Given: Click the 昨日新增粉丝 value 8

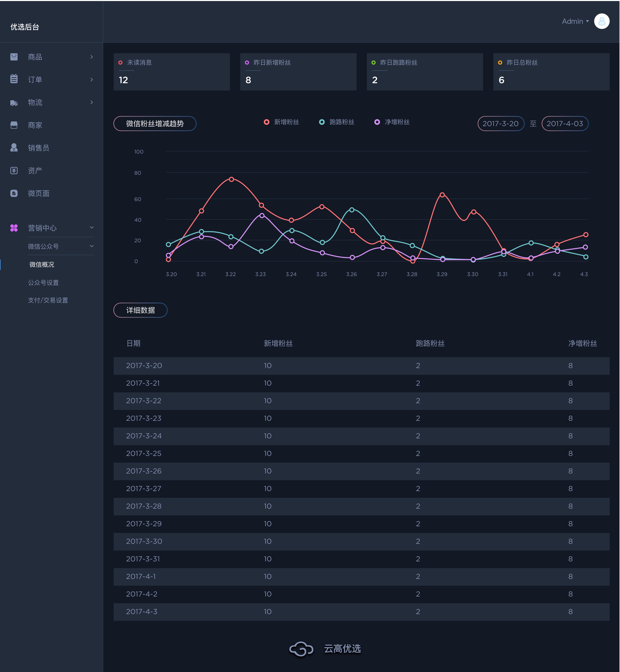Looking at the screenshot, I should pos(248,80).
